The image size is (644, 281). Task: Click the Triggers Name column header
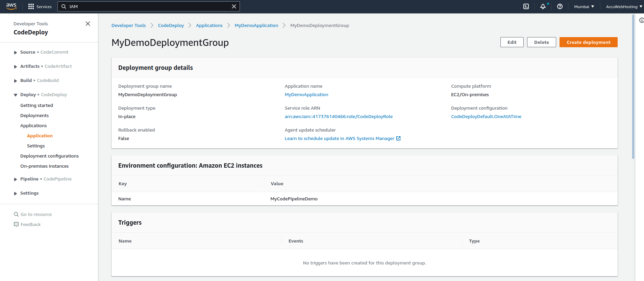click(125, 241)
